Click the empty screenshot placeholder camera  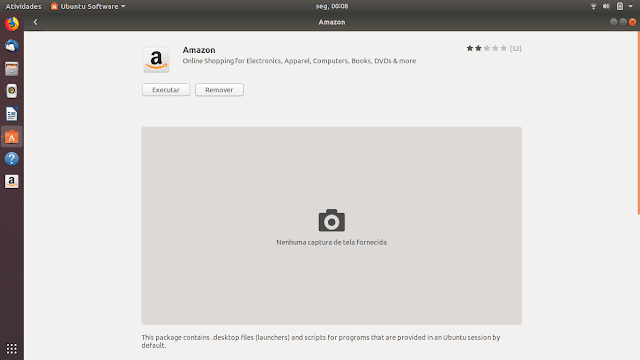(332, 220)
